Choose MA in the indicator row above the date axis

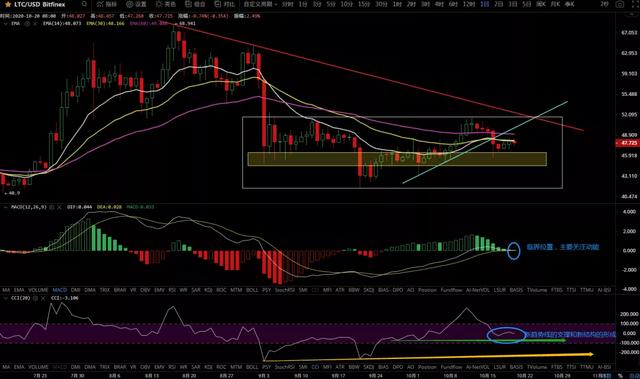(x=6, y=367)
